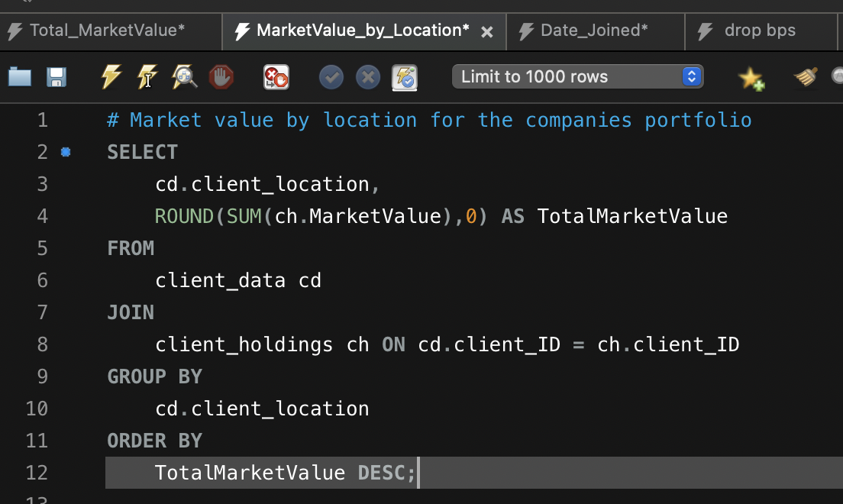Execute the whole script lightning bolt
This screenshot has height=504, width=843.
tap(111, 76)
